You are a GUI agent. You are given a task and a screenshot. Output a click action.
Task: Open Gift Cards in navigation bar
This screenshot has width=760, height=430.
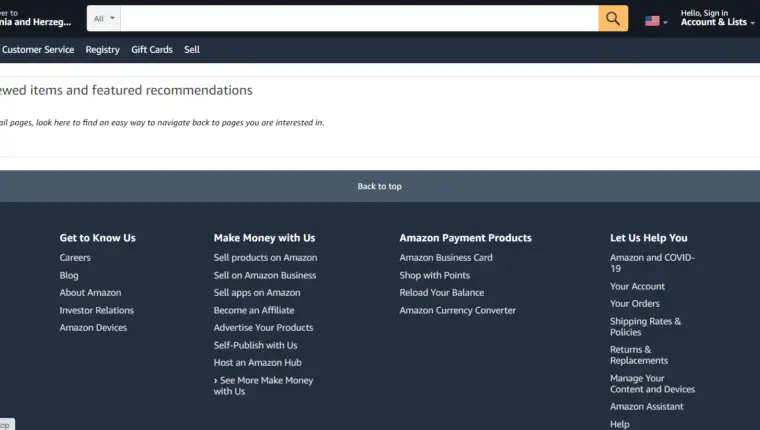152,49
